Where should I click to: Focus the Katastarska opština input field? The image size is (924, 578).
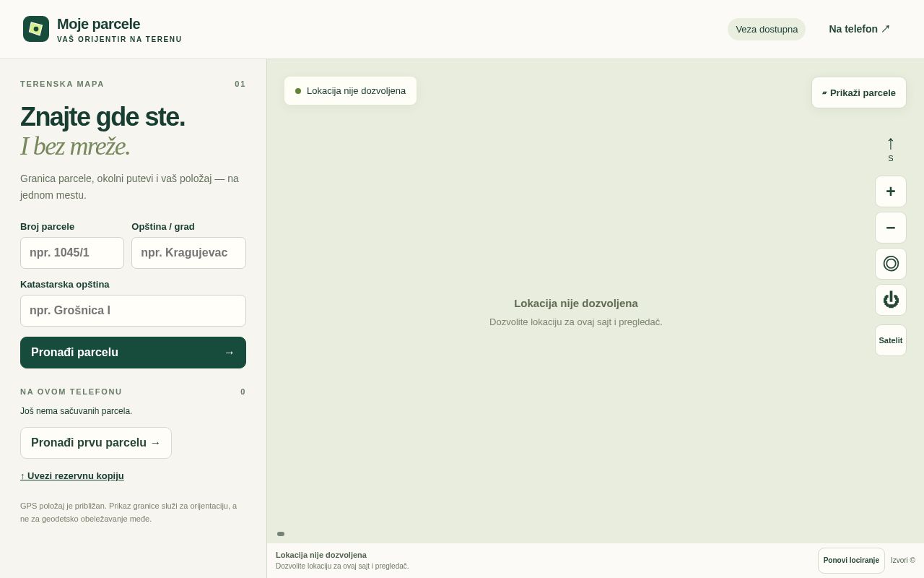point(133,311)
